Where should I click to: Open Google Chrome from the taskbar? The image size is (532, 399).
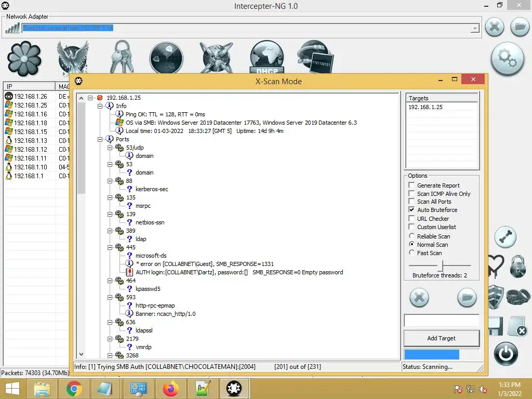[74, 389]
